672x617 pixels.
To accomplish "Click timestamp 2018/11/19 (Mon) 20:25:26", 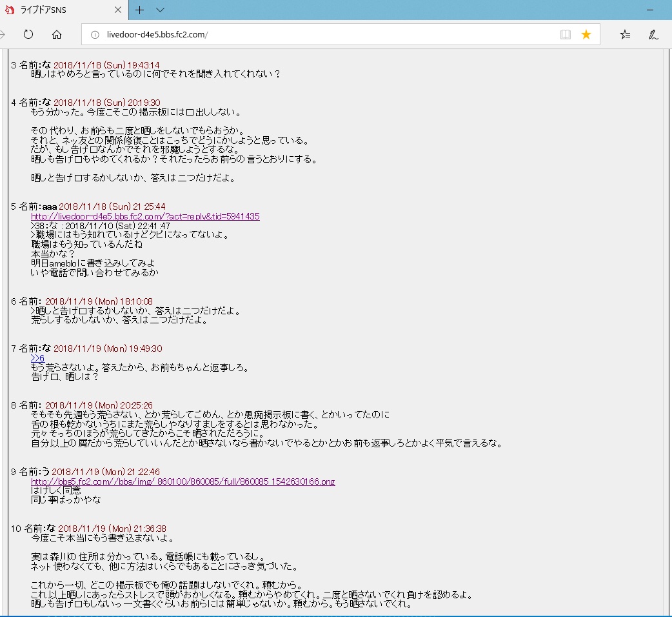I will [x=99, y=405].
